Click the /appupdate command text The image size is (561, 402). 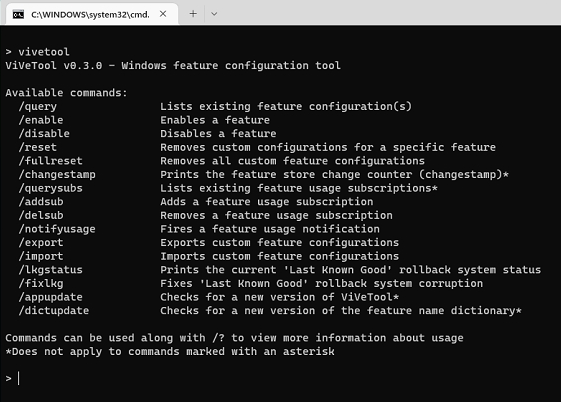pos(50,297)
